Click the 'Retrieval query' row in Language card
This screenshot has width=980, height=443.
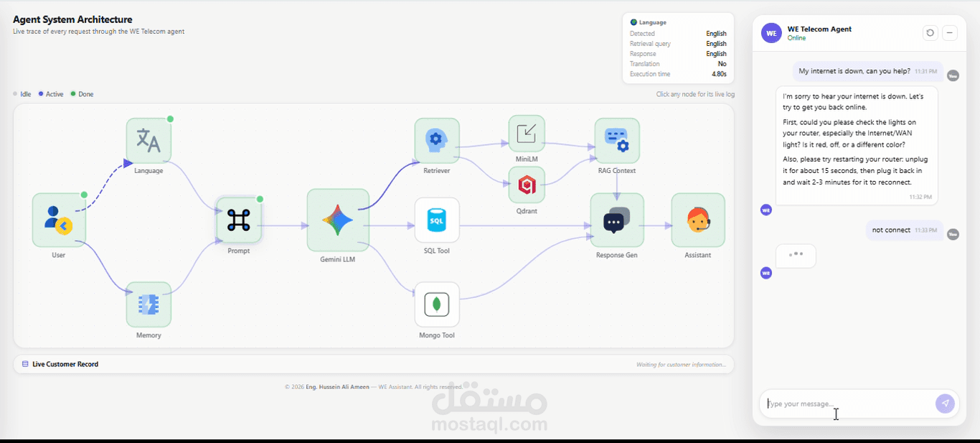[678, 44]
